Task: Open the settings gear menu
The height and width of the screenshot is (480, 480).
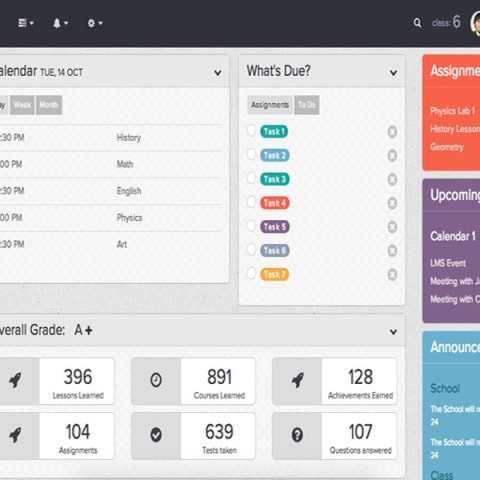Action: [x=95, y=23]
